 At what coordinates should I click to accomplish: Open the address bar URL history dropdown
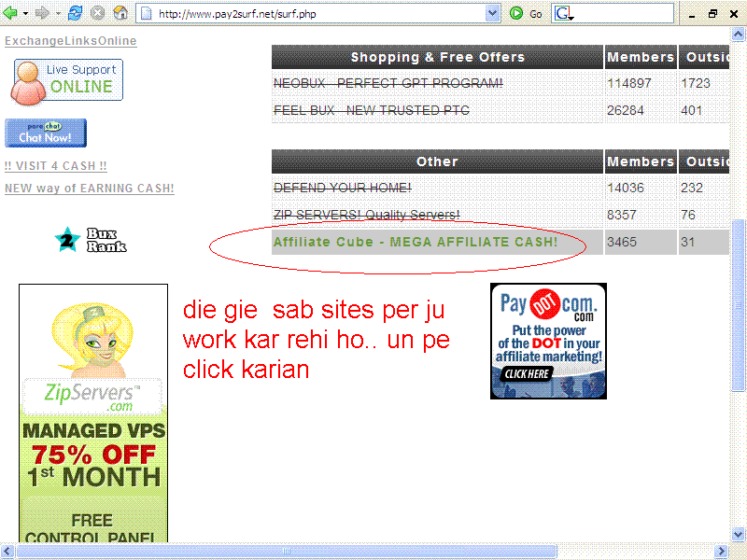pos(493,14)
